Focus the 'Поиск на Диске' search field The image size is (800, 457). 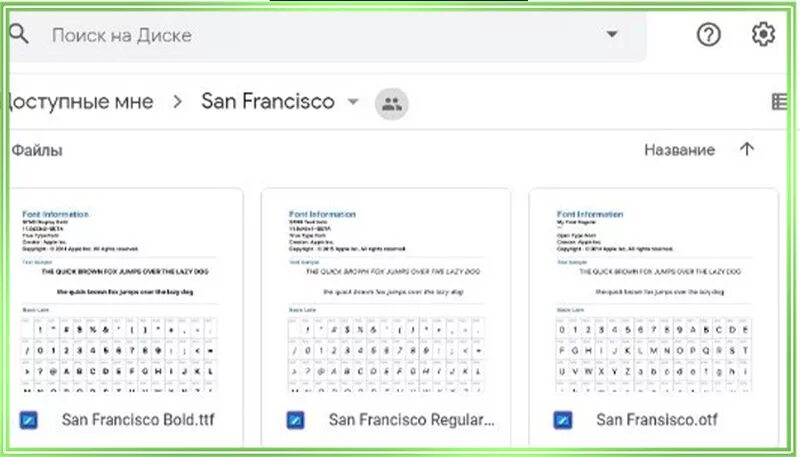(x=327, y=35)
